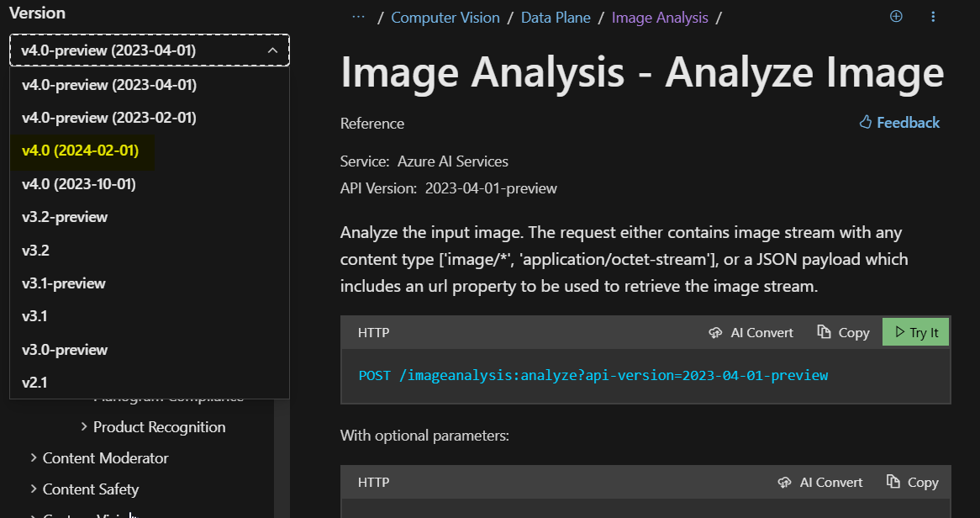
Task: Click the breadcrumb ellipsis at the top
Action: (x=358, y=15)
